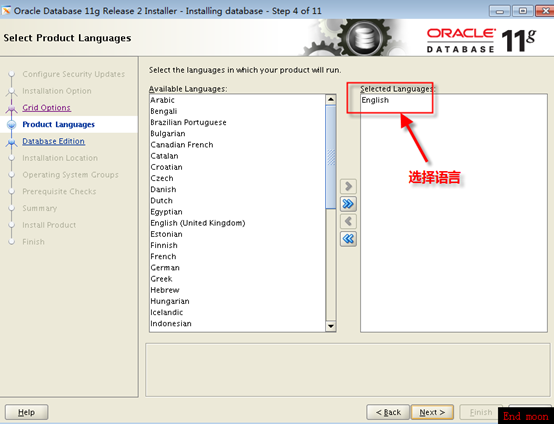
Task: Click the Prerequisite Checks step
Action: coord(59,192)
